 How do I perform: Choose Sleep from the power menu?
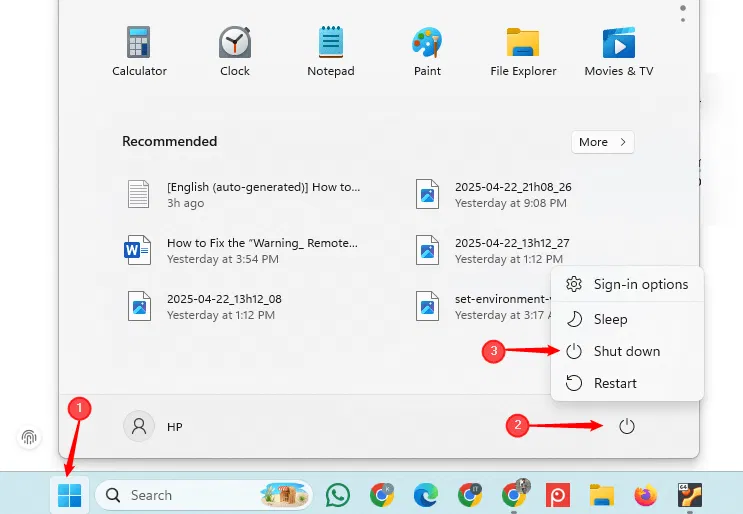[627, 319]
